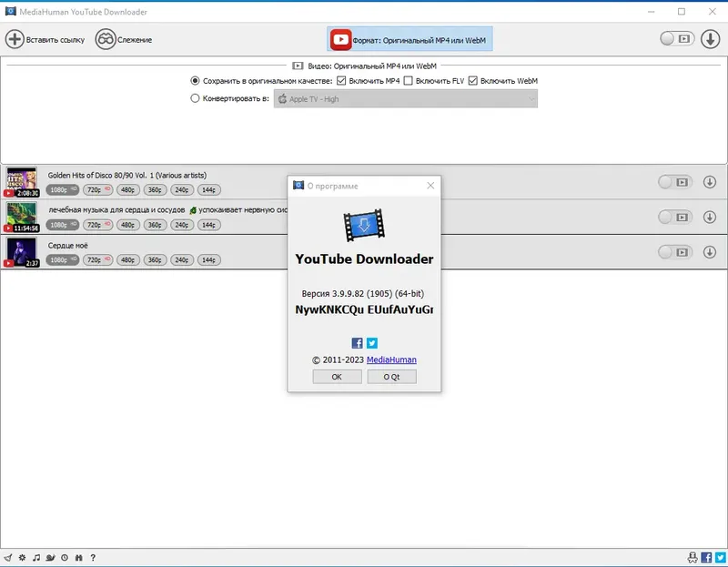Open the settings gear at the bottom
The width and height of the screenshot is (728, 567).
(22, 558)
